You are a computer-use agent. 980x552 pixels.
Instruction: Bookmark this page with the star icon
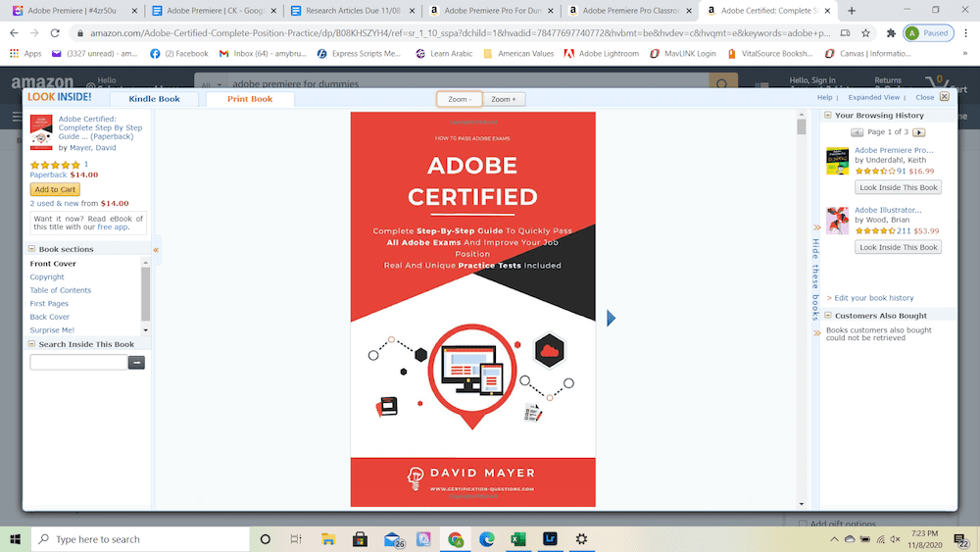point(865,33)
